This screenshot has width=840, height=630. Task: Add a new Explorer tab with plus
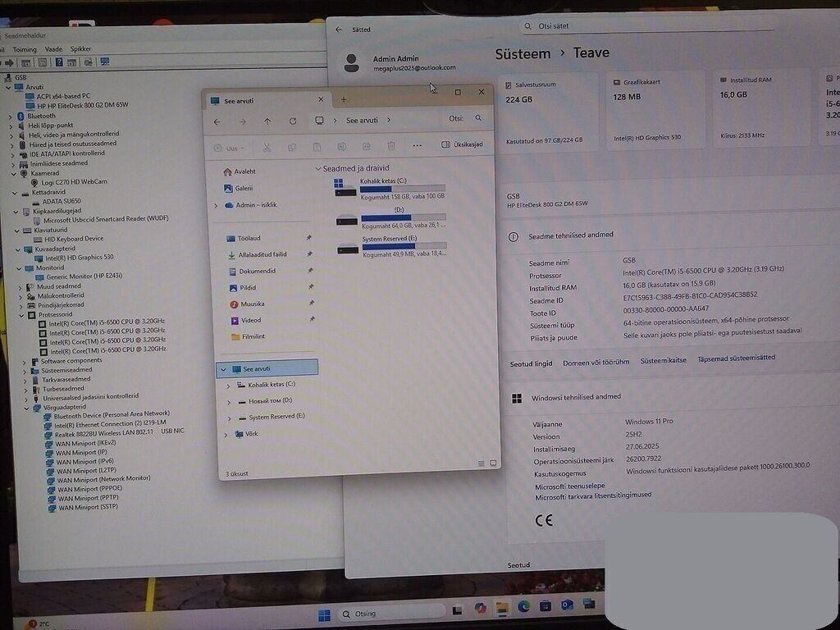point(344,99)
